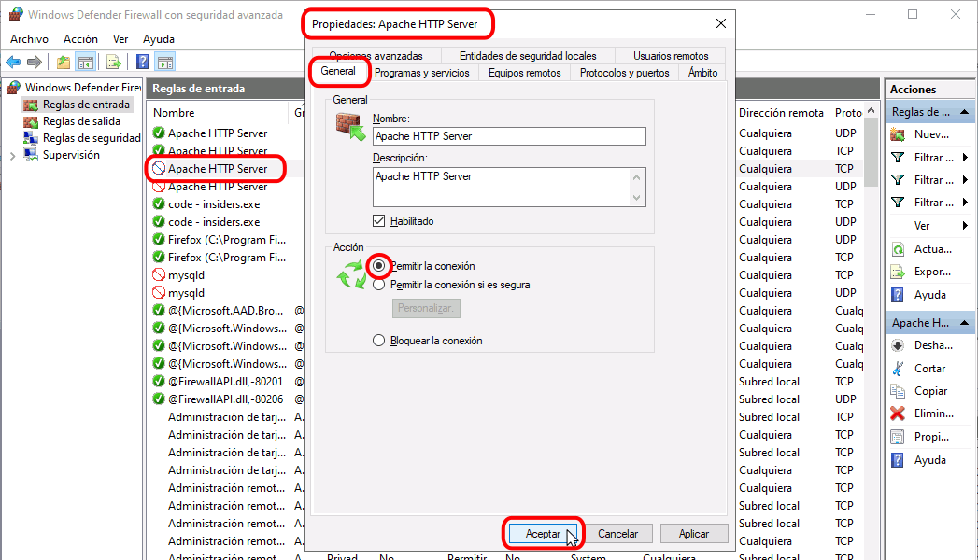Select Reglas de entrada in tree
978x560 pixels.
point(86,105)
